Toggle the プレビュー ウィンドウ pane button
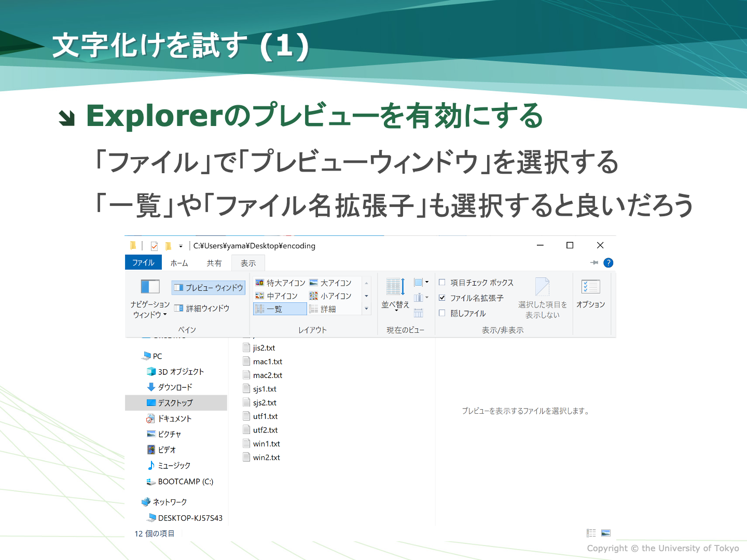747x560 pixels. (x=209, y=287)
